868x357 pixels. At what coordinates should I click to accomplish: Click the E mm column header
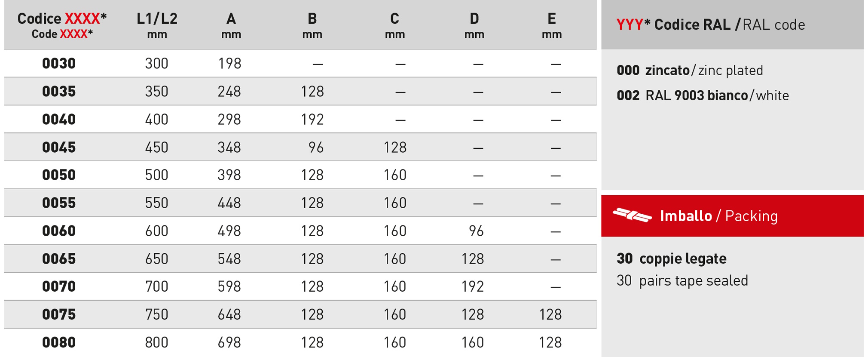coord(552,25)
